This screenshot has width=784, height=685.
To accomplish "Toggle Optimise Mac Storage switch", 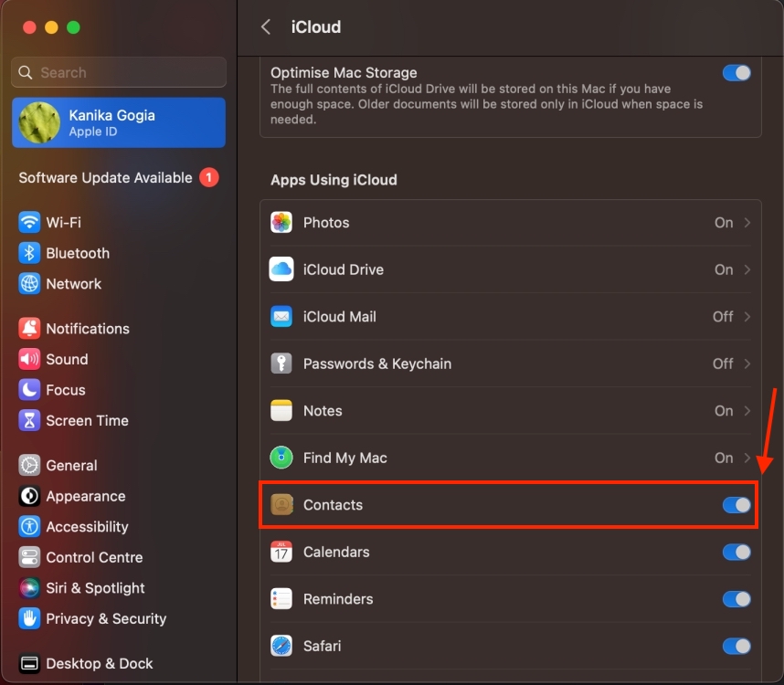I will tap(736, 73).
